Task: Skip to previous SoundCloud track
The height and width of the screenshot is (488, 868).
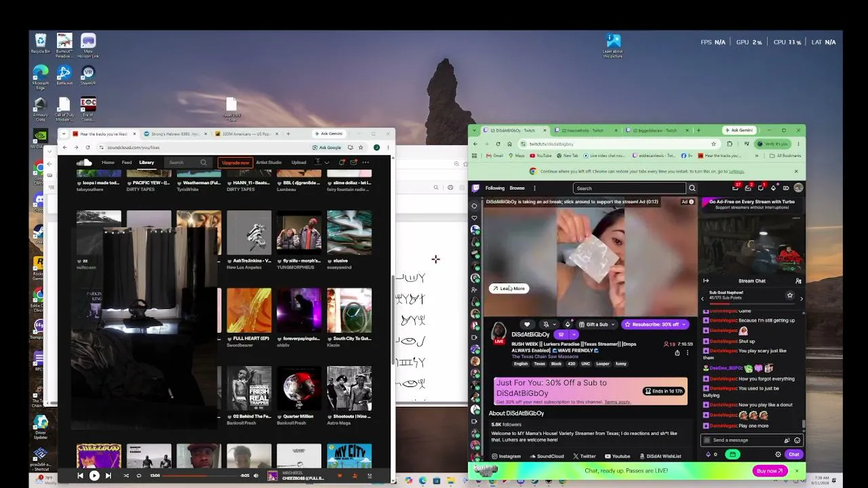Action: pyautogui.click(x=80, y=476)
